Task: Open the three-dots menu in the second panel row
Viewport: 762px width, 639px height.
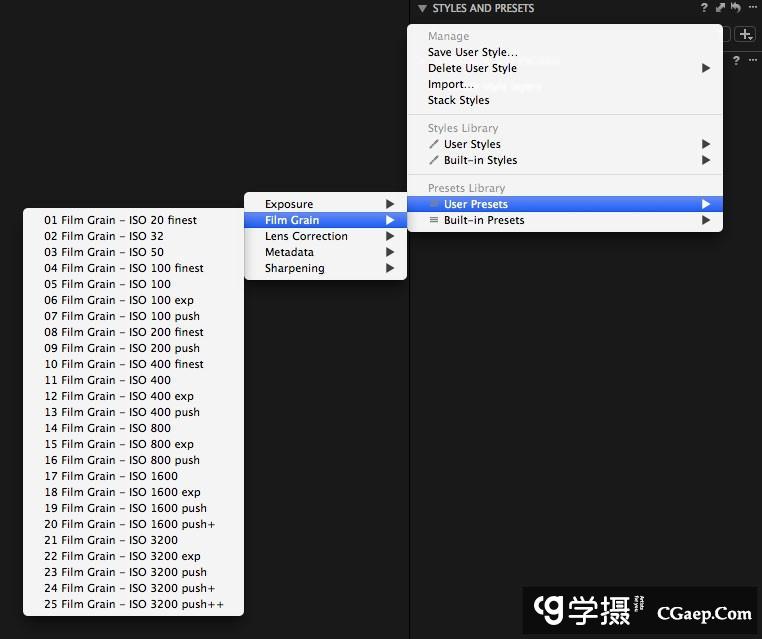Action: pyautogui.click(x=752, y=61)
